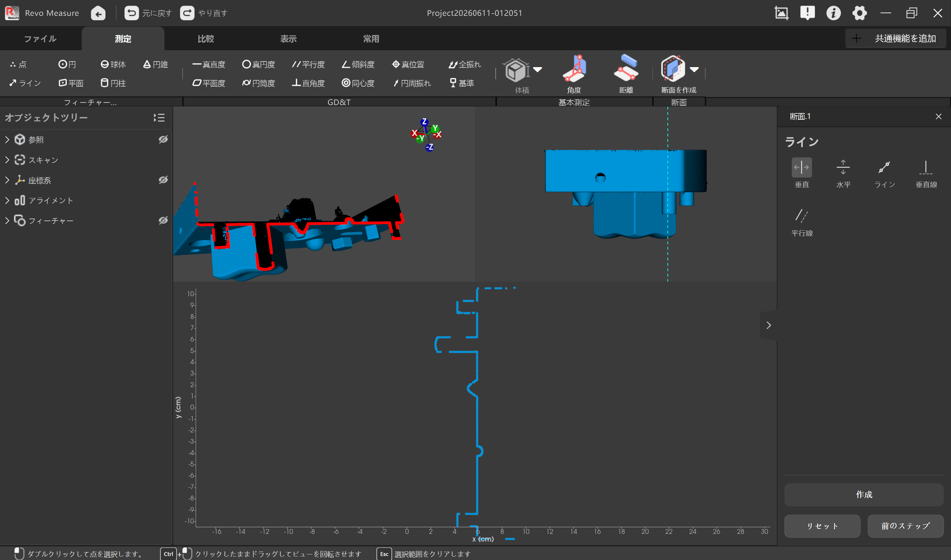Screen dimensions: 951x560
Task: Select the 角度 angle measurement tool
Action: 574,74
